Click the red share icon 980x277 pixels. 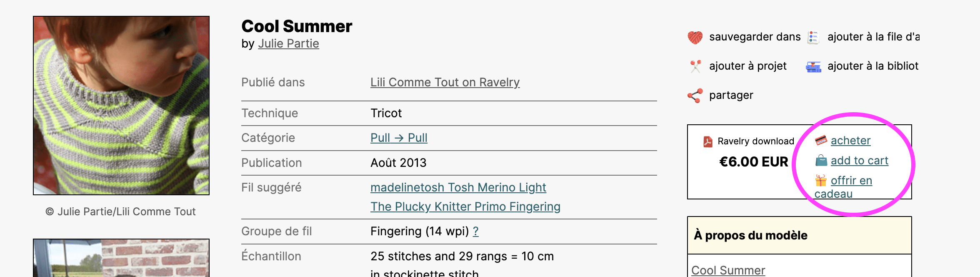tap(695, 96)
